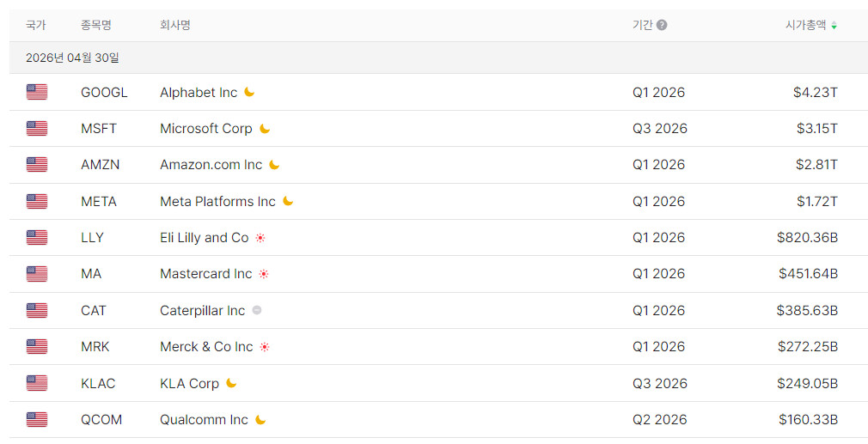868x444 pixels.
Task: Click the help icon next to 기간
Action: 662,25
